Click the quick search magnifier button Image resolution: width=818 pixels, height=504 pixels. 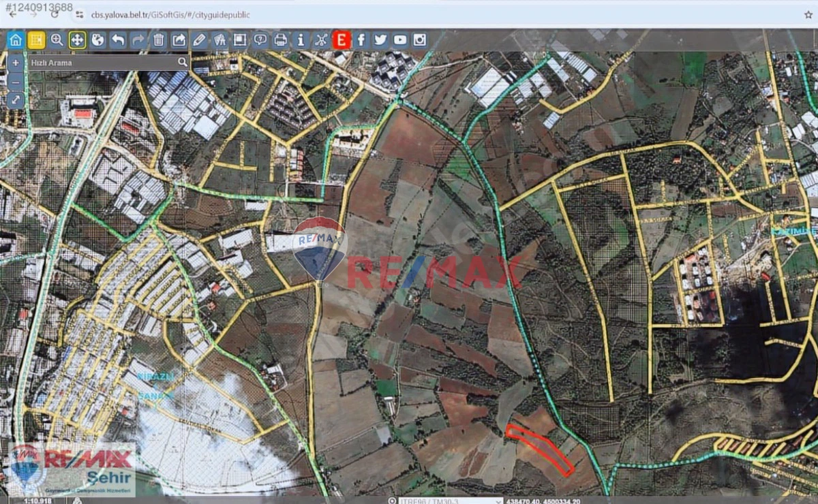pyautogui.click(x=182, y=63)
